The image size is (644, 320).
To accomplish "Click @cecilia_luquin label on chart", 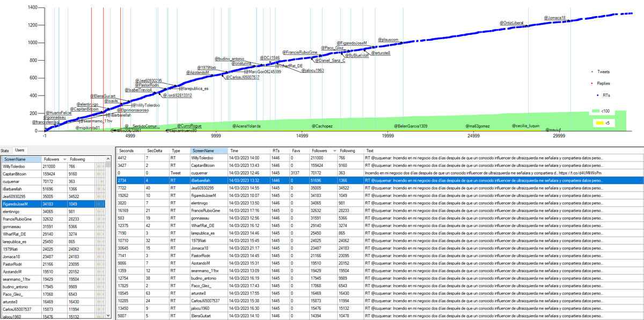I will coord(525,126).
